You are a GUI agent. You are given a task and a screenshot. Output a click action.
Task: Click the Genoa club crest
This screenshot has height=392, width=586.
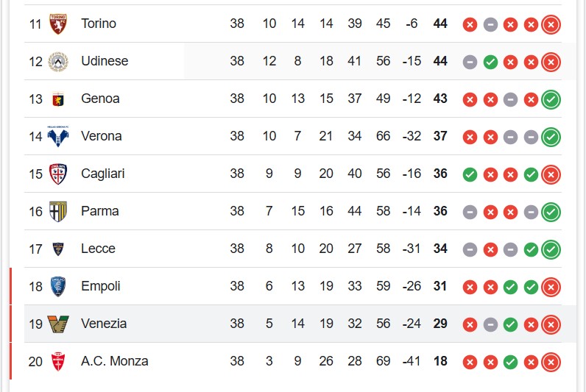tap(58, 99)
